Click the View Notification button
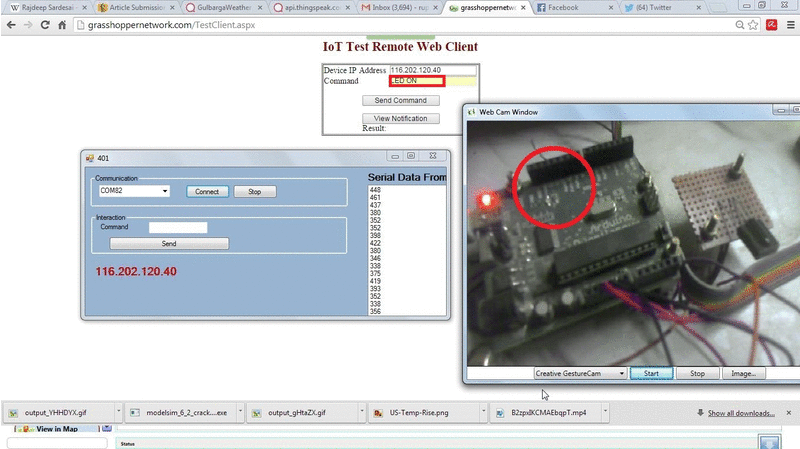The image size is (800, 449). (x=400, y=118)
